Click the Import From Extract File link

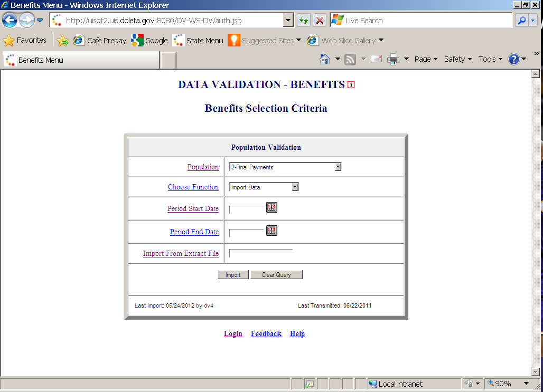pyautogui.click(x=181, y=253)
